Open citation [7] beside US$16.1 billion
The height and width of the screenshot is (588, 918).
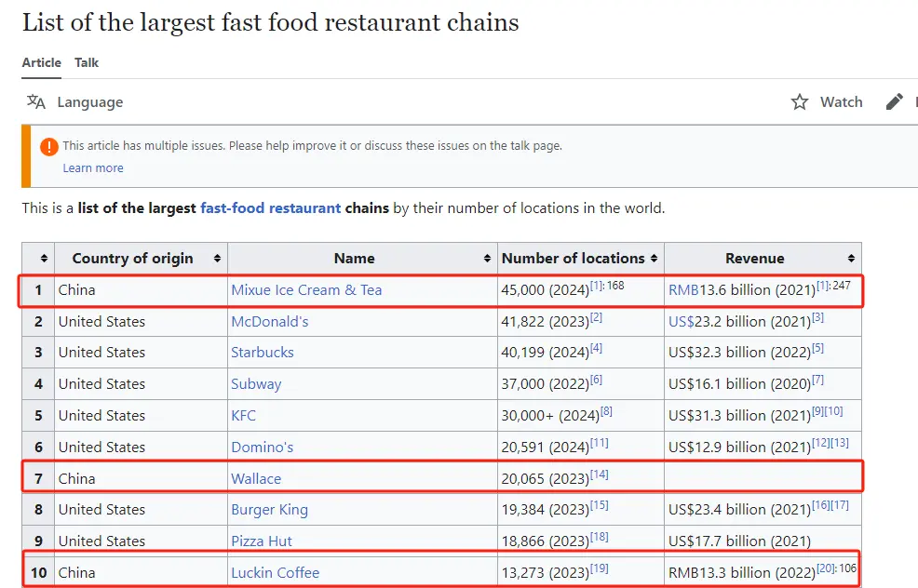point(817,380)
